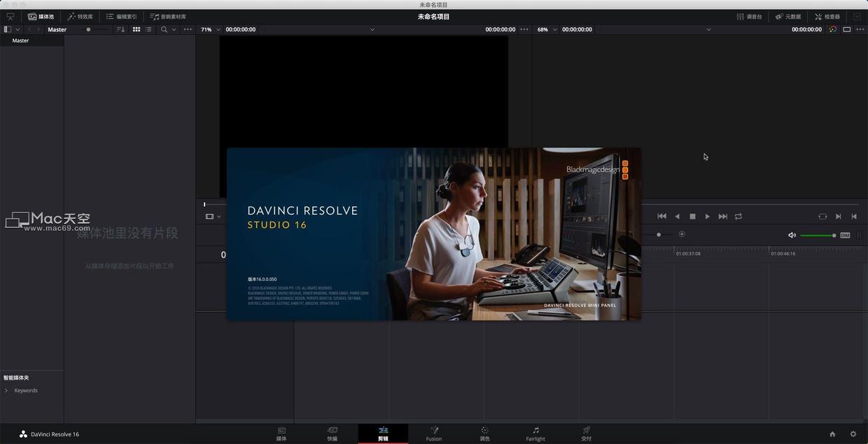This screenshot has width=868, height=444.
Task: Toggle the 检查器 inspector panel
Action: click(827, 16)
